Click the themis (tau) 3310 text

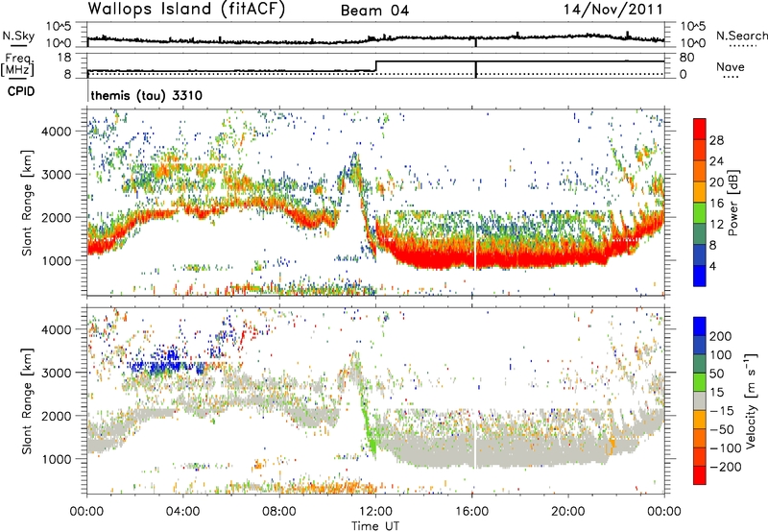[x=147, y=95]
